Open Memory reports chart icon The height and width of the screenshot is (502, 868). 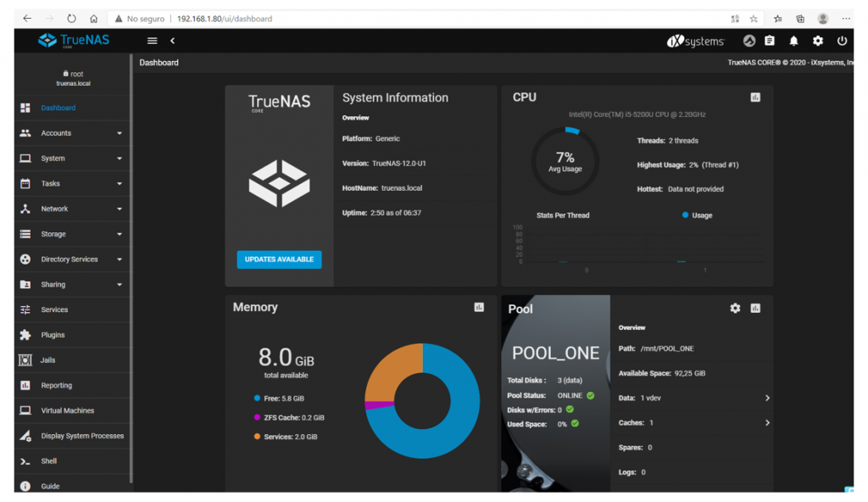(479, 307)
